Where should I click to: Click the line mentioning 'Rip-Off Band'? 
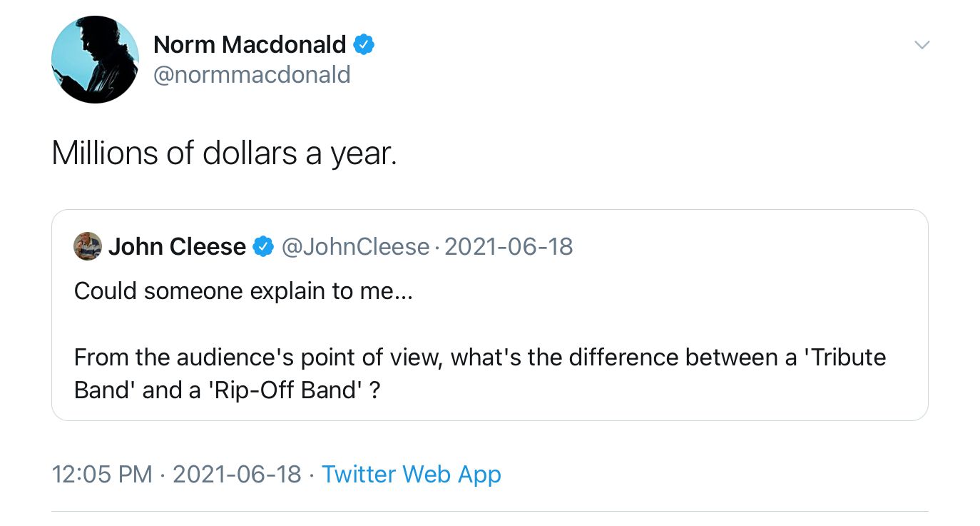[x=227, y=390]
